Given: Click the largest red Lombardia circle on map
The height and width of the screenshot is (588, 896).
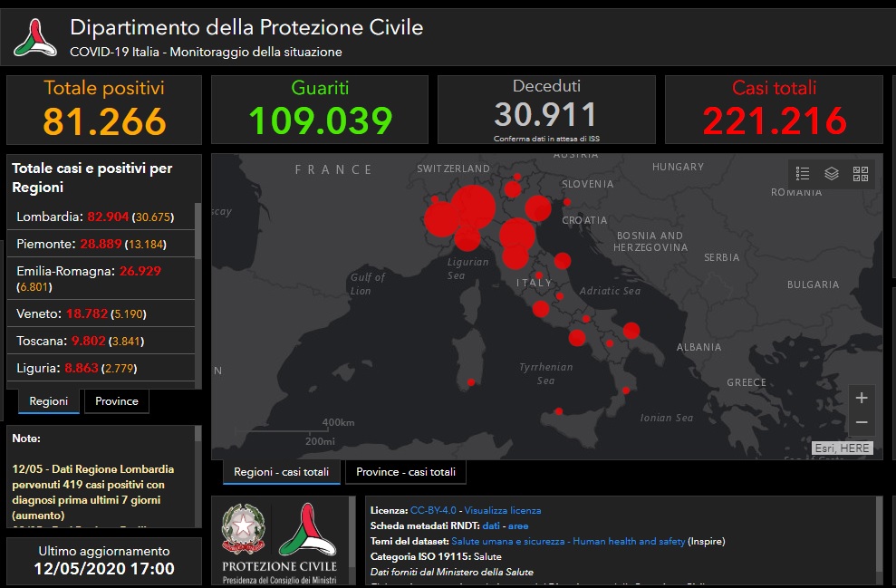Looking at the screenshot, I should click(x=473, y=207).
